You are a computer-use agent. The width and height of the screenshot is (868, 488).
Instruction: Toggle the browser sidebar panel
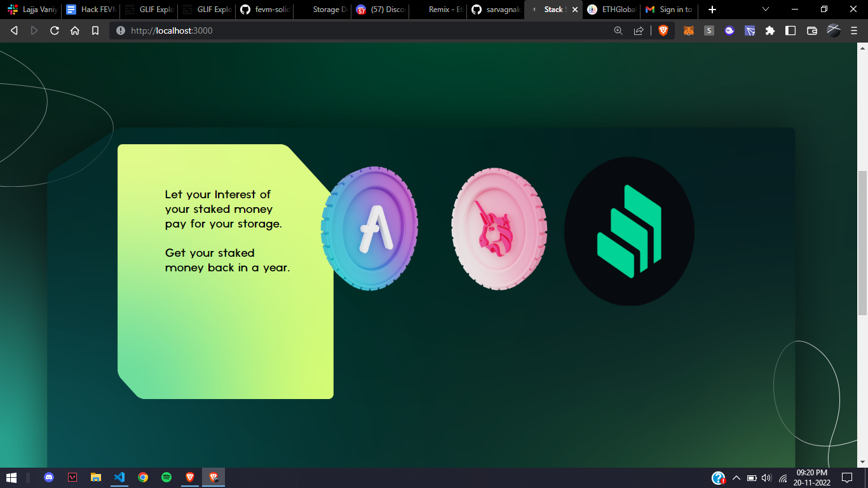[x=790, y=30]
